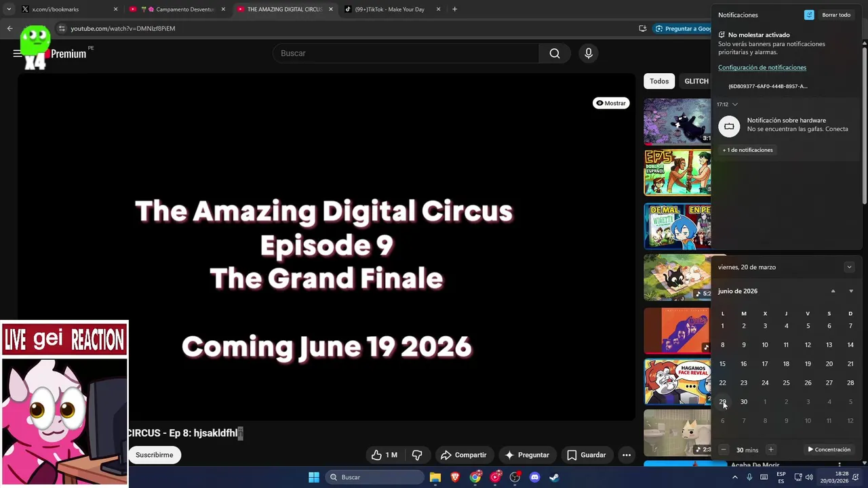Click the taskbar Buscar search box
Screen dimensions: 868x488
click(x=374, y=477)
